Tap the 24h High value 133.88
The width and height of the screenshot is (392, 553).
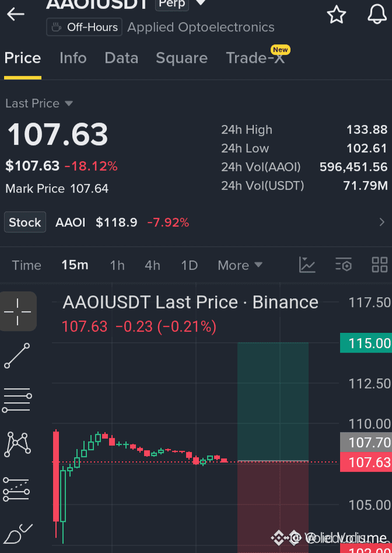pyautogui.click(x=367, y=130)
